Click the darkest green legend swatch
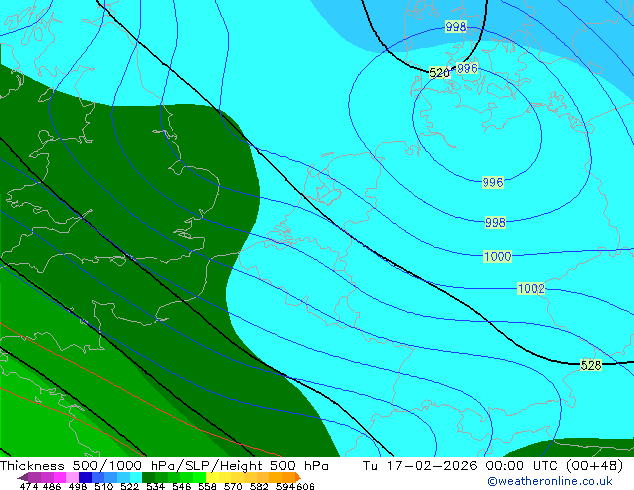Viewport: 634px width, 490px height. coord(146,477)
